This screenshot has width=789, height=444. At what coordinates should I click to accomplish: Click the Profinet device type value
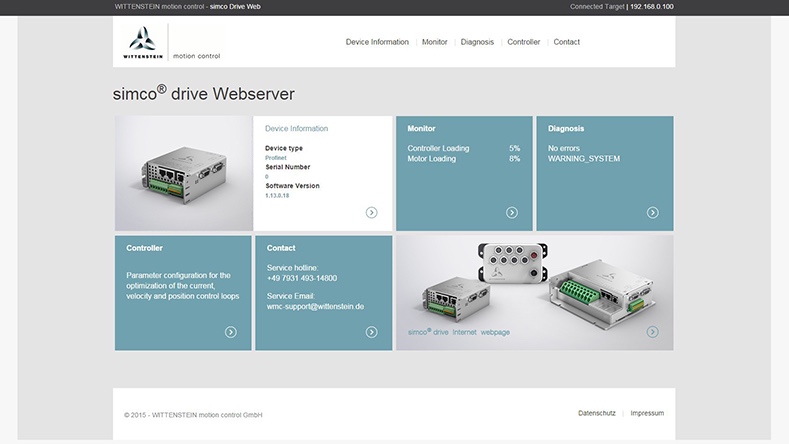pyautogui.click(x=276, y=158)
